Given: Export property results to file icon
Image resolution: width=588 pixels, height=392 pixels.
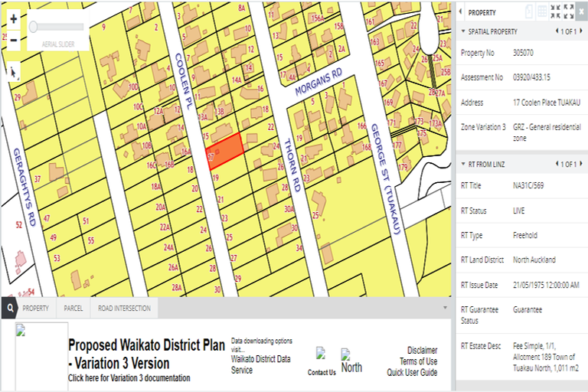Looking at the screenshot, I should click(528, 11).
